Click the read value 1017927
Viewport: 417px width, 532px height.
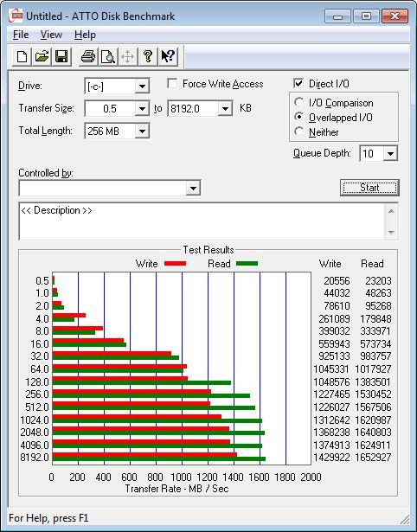tap(373, 369)
